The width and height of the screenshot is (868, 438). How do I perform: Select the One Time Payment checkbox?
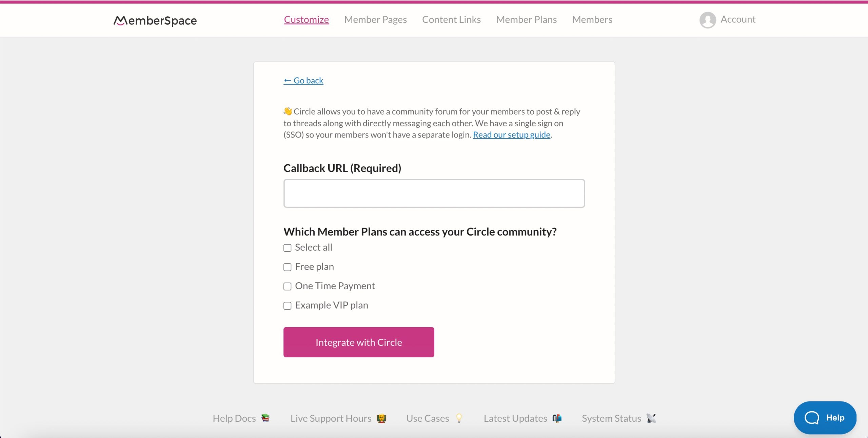click(x=287, y=286)
